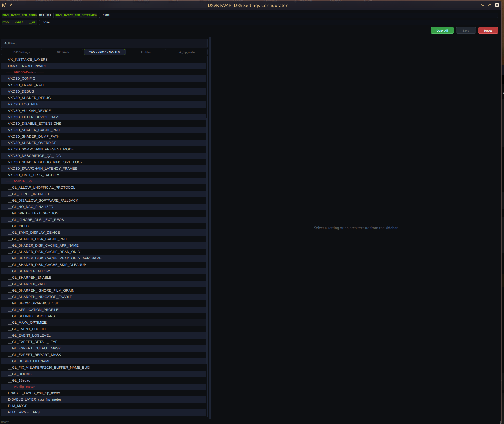Image resolution: width=504 pixels, height=424 pixels.
Task: Select __GL_IGNORE_GLSL_EXT_REQS row
Action: [x=104, y=220]
